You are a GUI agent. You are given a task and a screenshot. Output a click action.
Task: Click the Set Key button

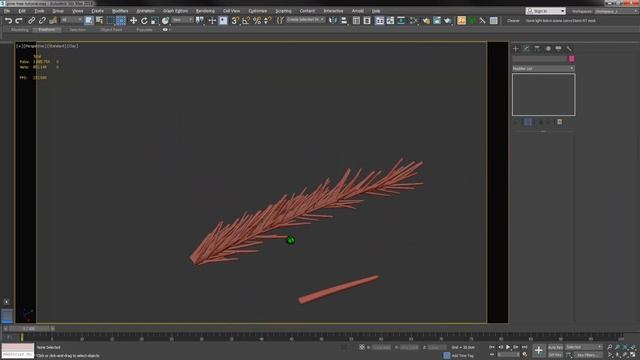(x=555, y=355)
